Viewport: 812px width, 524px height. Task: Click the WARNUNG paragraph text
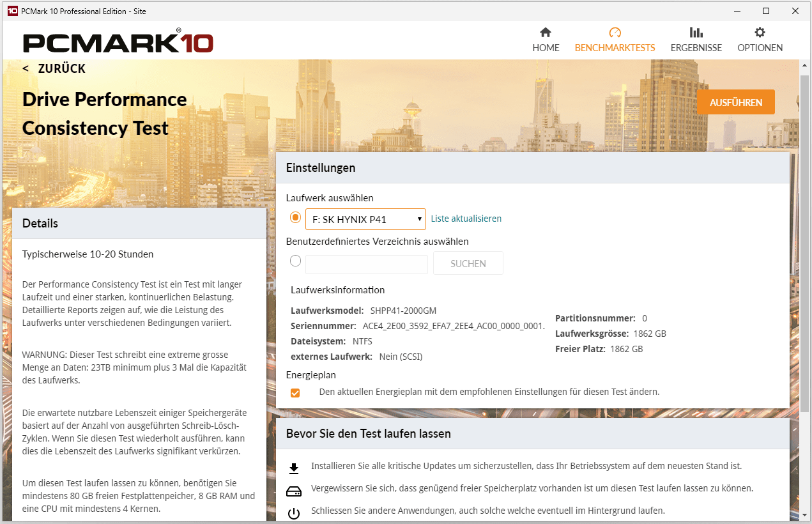(134, 367)
